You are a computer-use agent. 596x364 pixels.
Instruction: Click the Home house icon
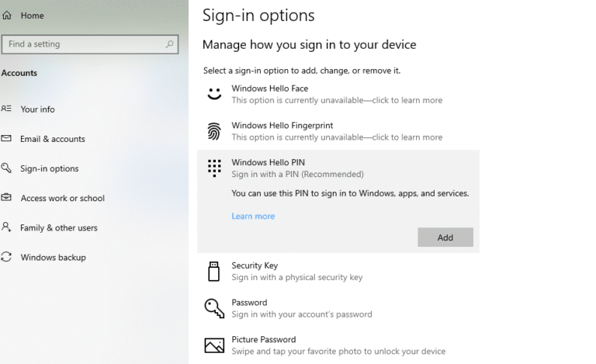coord(7,16)
